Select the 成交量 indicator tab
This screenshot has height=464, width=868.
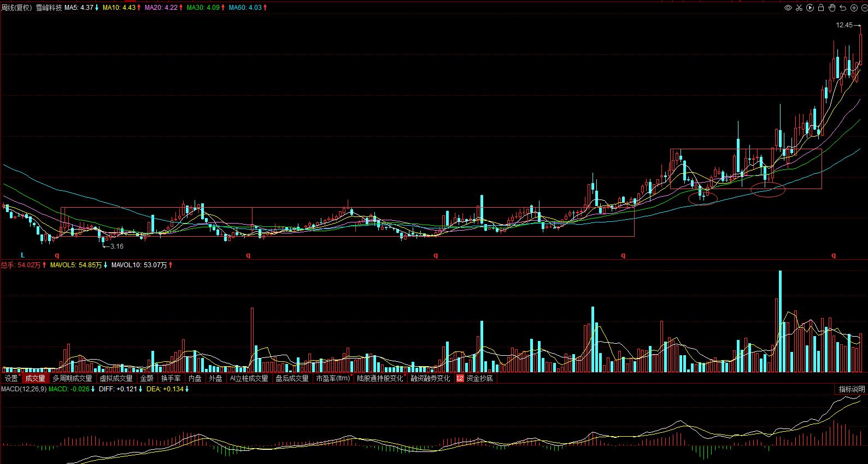pos(36,378)
